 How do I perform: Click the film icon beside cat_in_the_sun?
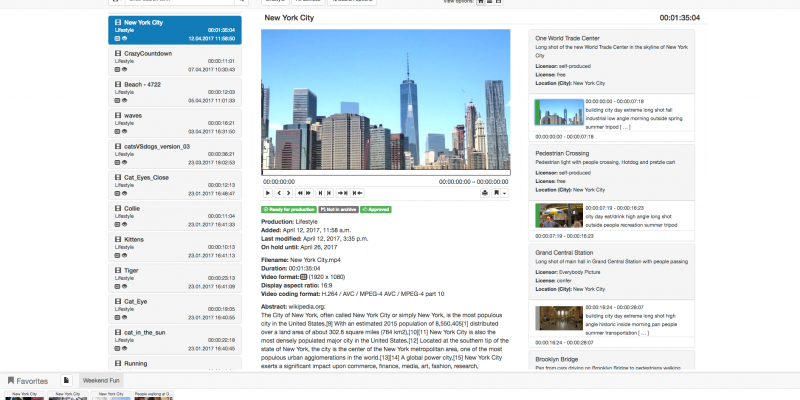[118, 333]
